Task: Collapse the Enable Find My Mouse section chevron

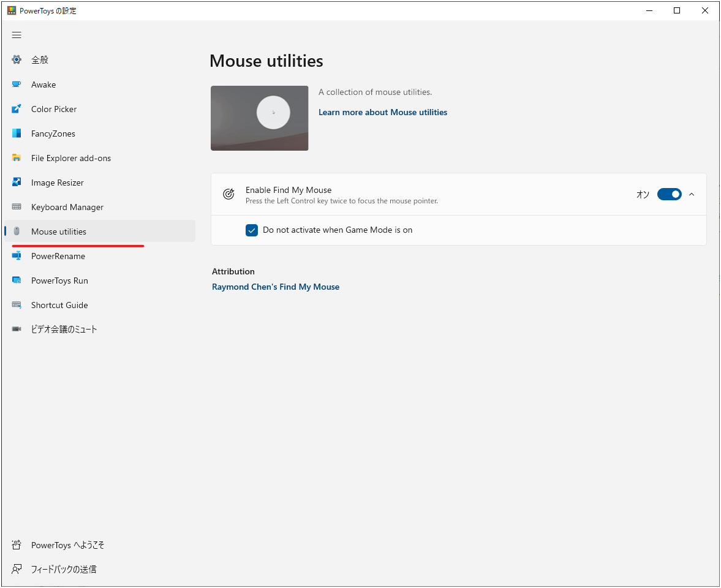Action: click(692, 194)
